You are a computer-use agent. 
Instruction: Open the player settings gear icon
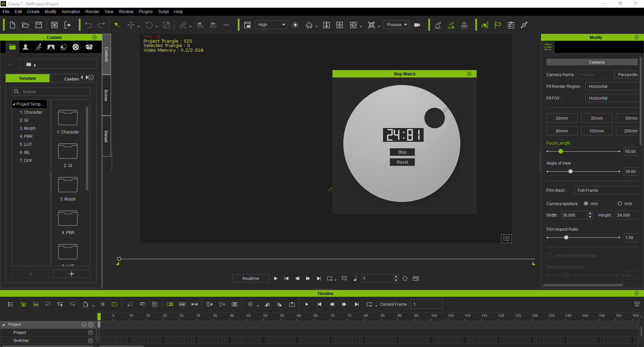pyautogui.click(x=405, y=279)
